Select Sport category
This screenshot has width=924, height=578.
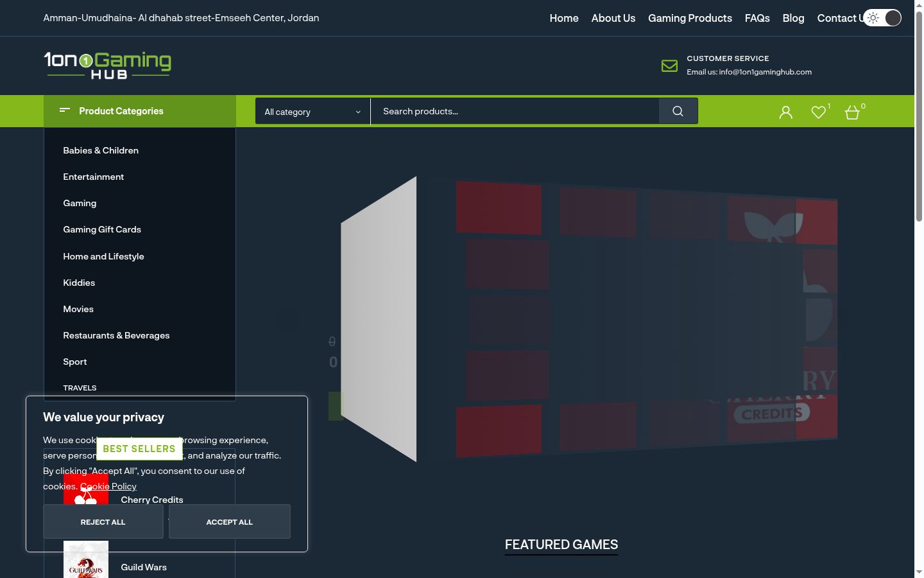click(x=75, y=362)
